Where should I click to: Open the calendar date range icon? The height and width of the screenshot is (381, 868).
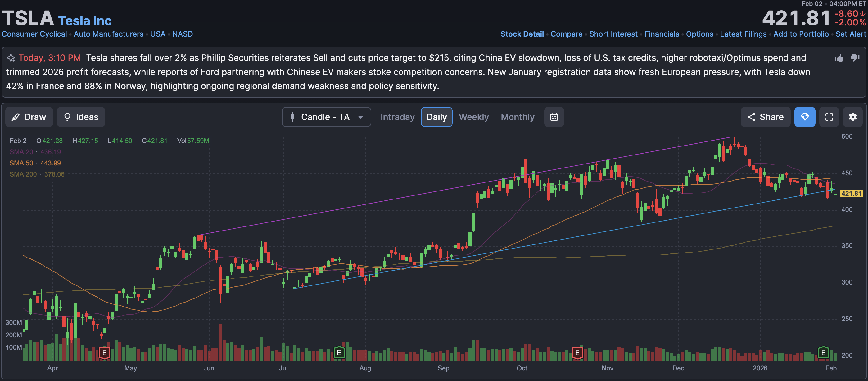[554, 117]
